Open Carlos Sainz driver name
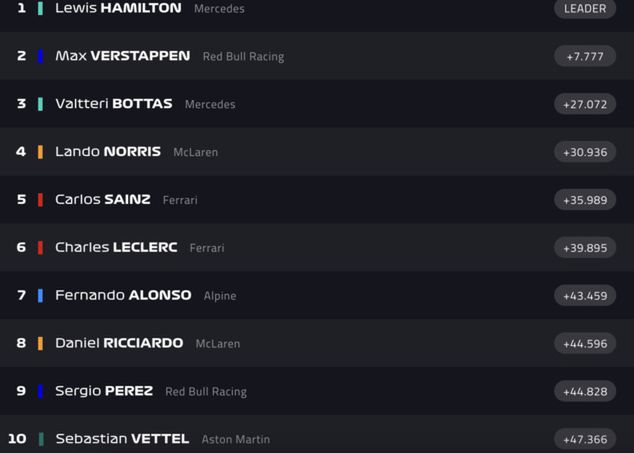 click(x=102, y=200)
